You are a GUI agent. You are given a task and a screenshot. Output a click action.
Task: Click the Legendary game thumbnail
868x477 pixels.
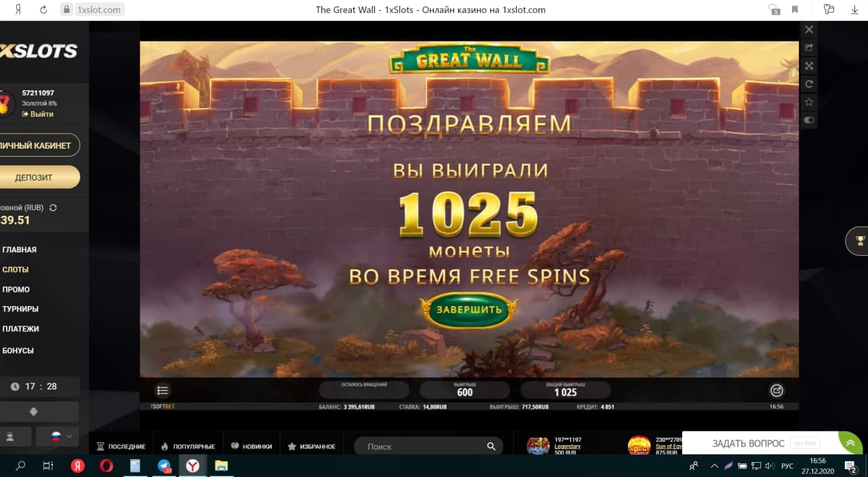[x=538, y=446]
